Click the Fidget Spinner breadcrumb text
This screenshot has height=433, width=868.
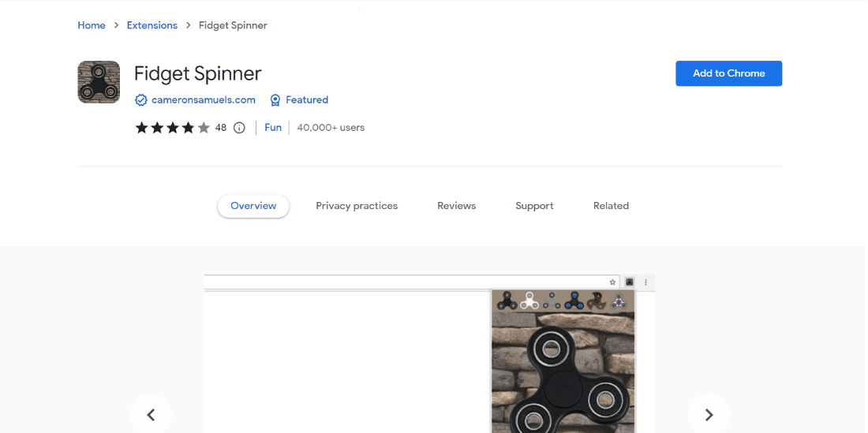[233, 25]
